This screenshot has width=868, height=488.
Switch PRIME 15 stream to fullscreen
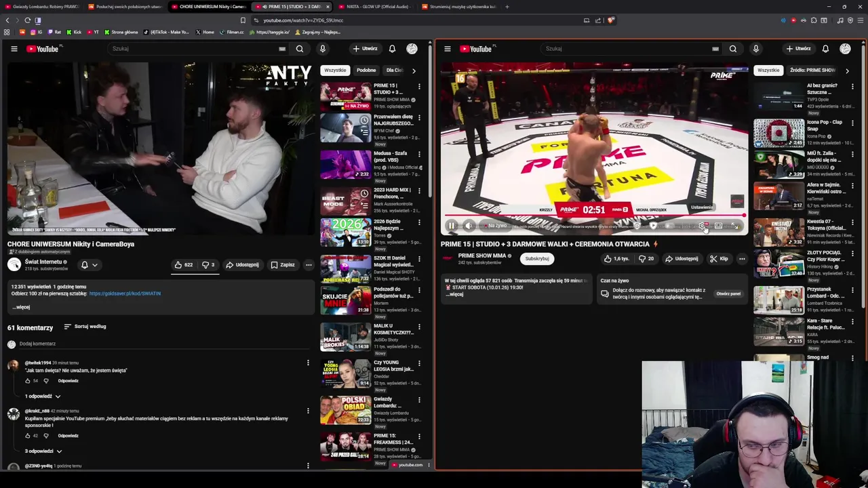(x=736, y=226)
